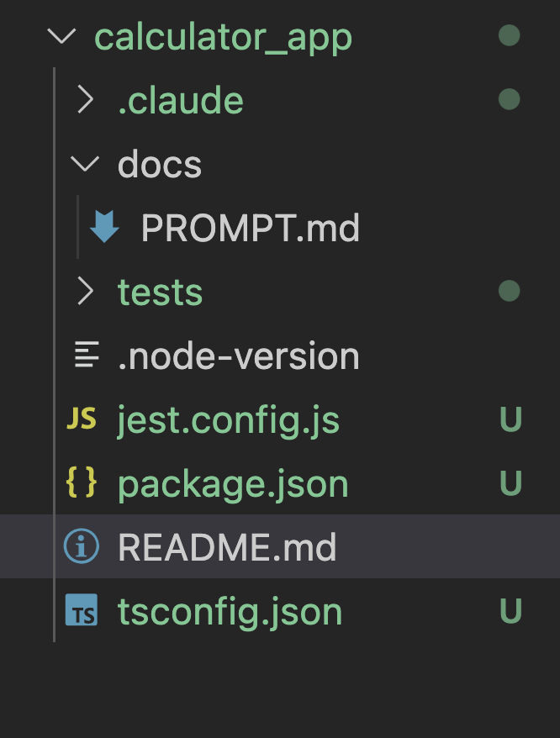Click the U untracked badge on jest.config.js

[x=510, y=419]
